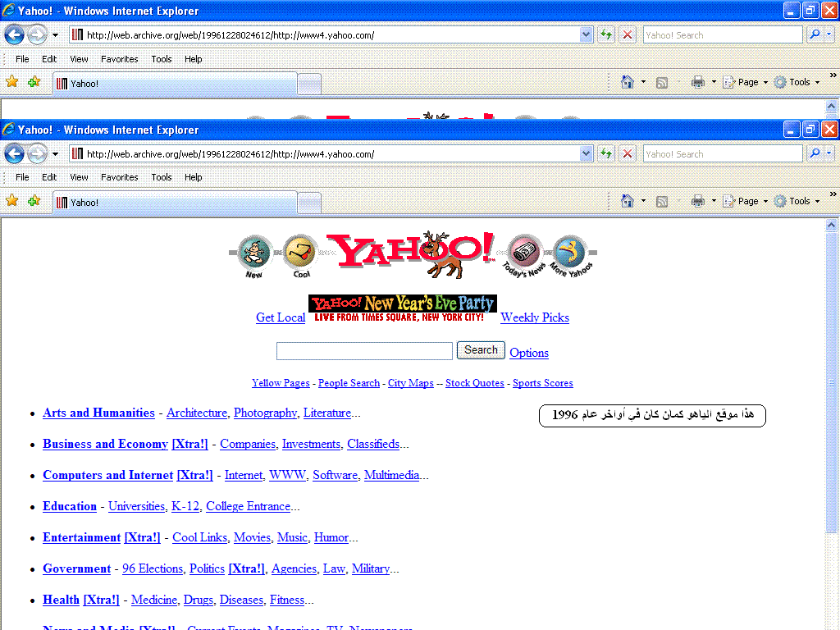
Task: Open Sports Scores link
Action: click(x=543, y=383)
